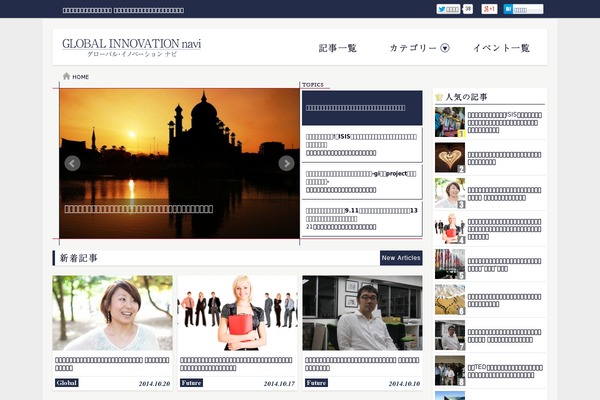The image size is (600, 400).
Task: Open the 記事一覧 menu
Action: click(338, 48)
